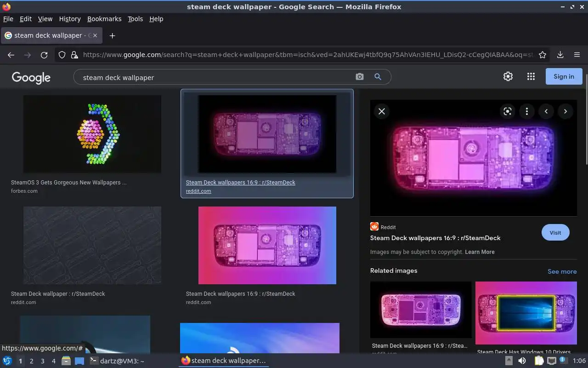Open the gray patterned Steam Deck wallpaper thumbnail

coord(92,245)
